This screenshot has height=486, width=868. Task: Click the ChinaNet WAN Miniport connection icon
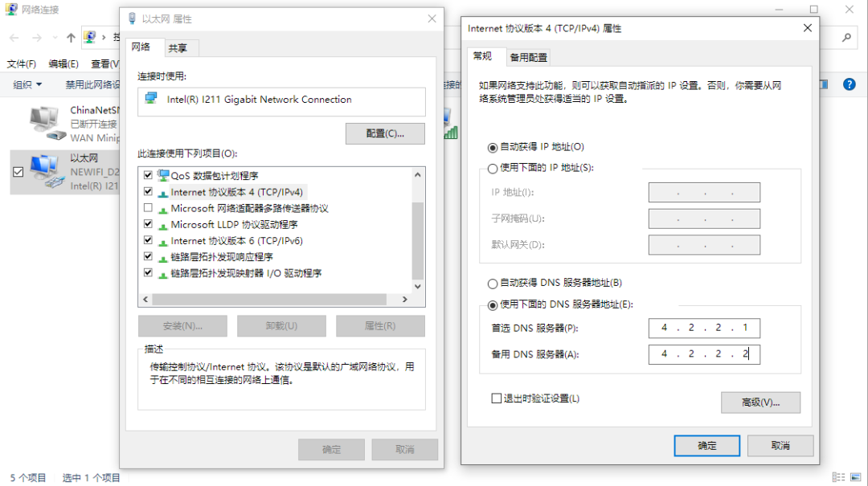(47, 123)
